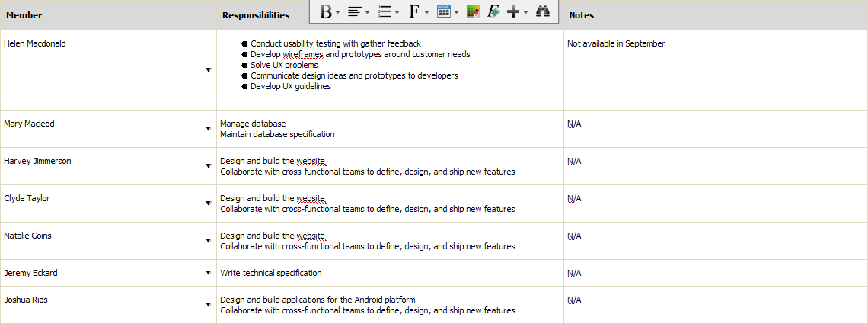
Task: Click the Member column header
Action: 108,15
